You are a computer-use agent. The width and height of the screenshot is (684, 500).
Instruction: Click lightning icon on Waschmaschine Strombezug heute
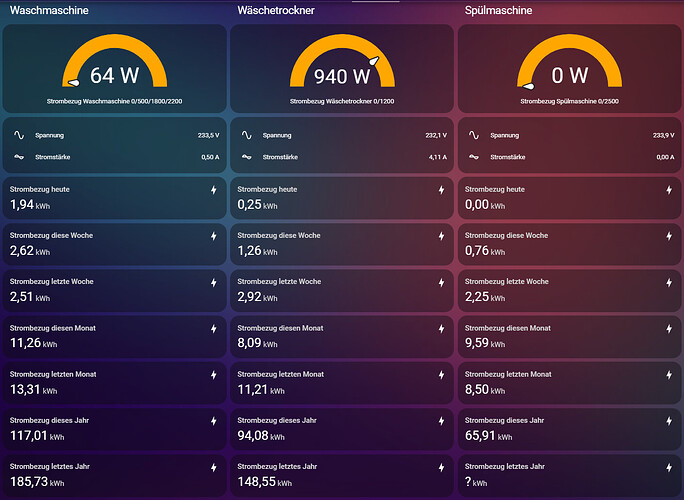214,190
